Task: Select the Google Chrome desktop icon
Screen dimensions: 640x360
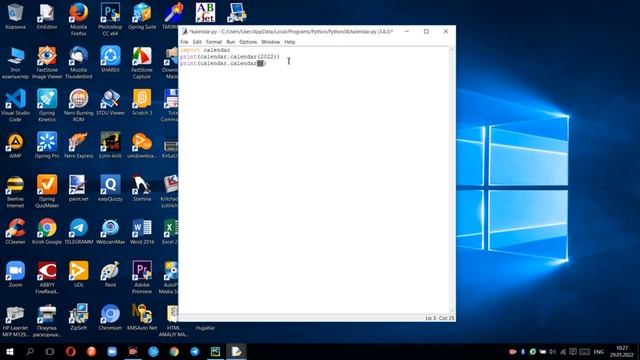Action: click(47, 231)
